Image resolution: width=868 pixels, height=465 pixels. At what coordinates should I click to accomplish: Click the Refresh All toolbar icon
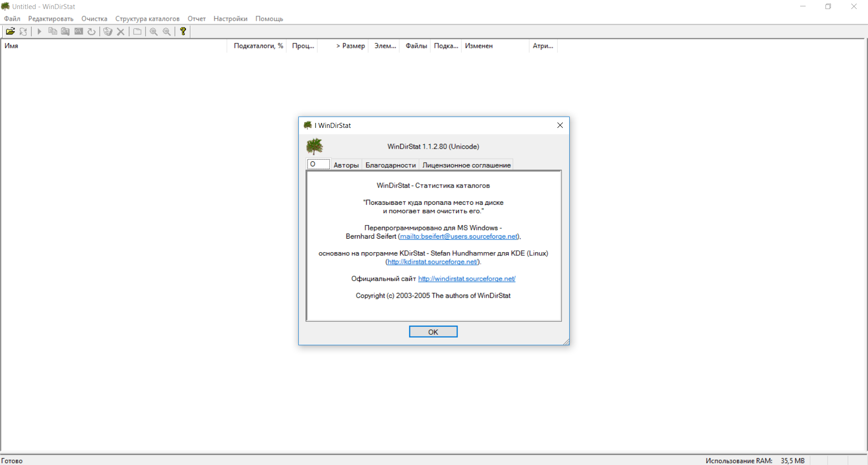23,31
